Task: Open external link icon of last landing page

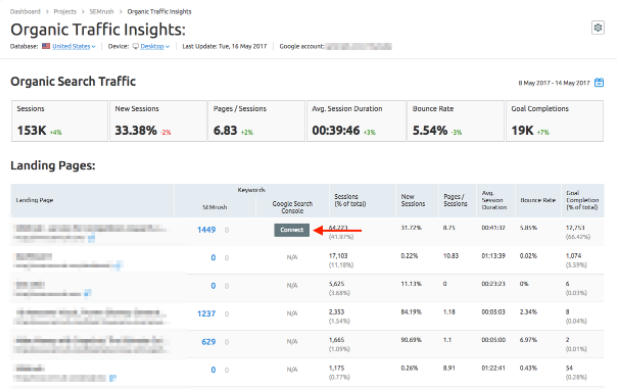Action: [x=113, y=378]
